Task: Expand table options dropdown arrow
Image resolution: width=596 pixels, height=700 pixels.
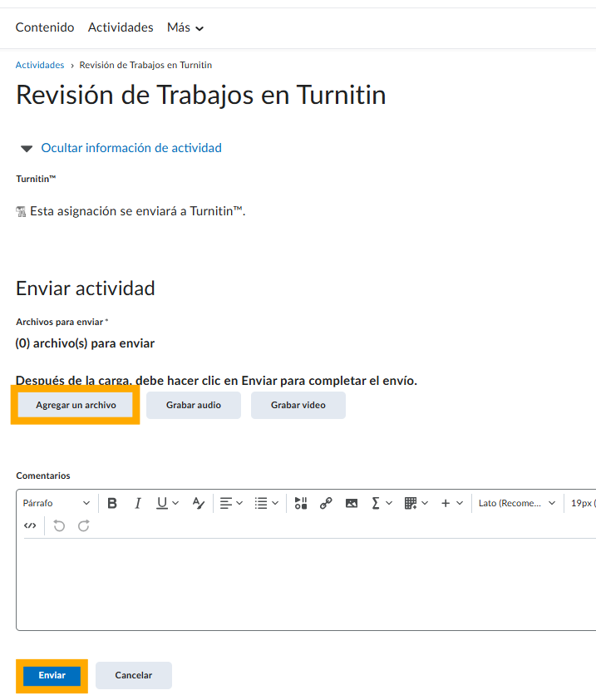Action: click(x=425, y=503)
